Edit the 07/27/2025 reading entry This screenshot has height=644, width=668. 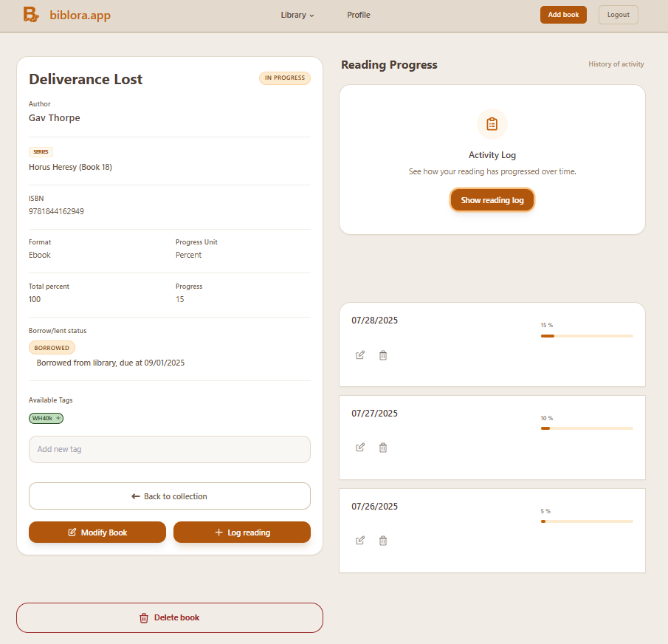[x=360, y=448]
